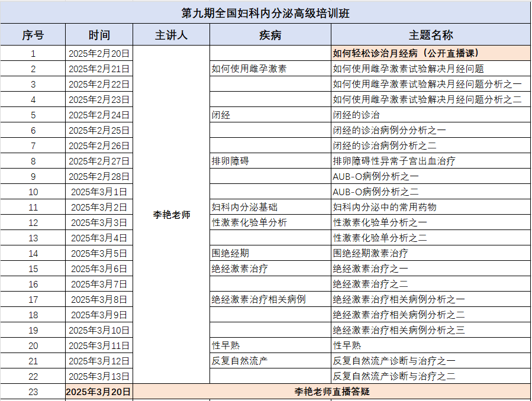Select the cell 排卵障碍性异常子宫出血治疗
This screenshot has width=532, height=401.
431,161
